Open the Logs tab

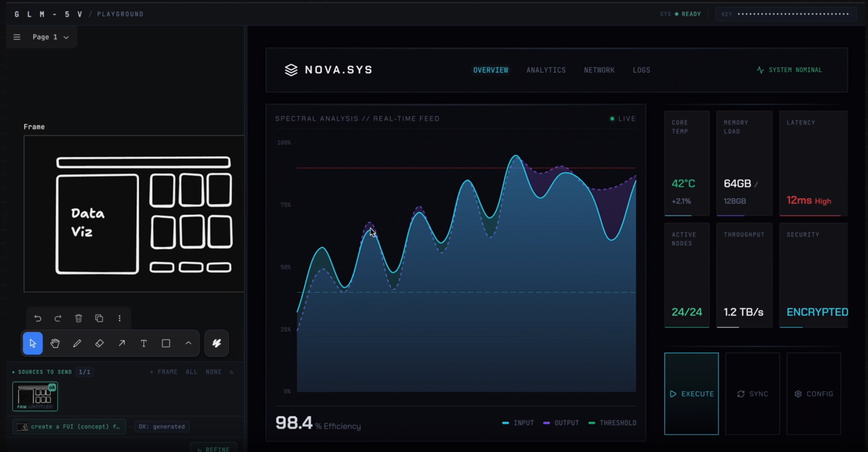point(641,71)
